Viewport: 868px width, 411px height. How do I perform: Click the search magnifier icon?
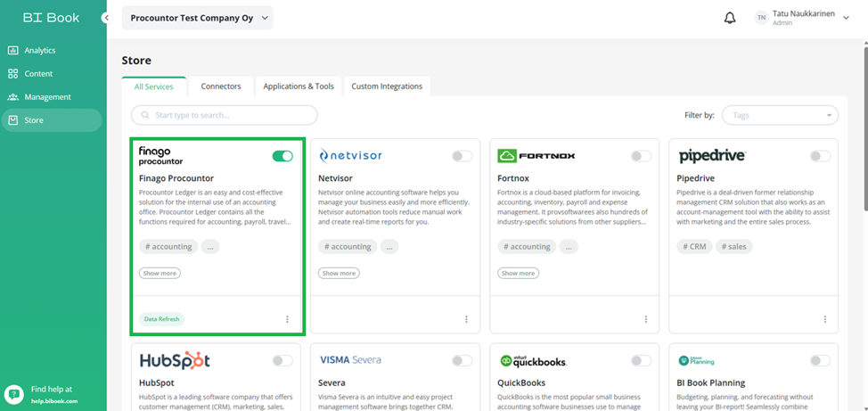tap(145, 115)
